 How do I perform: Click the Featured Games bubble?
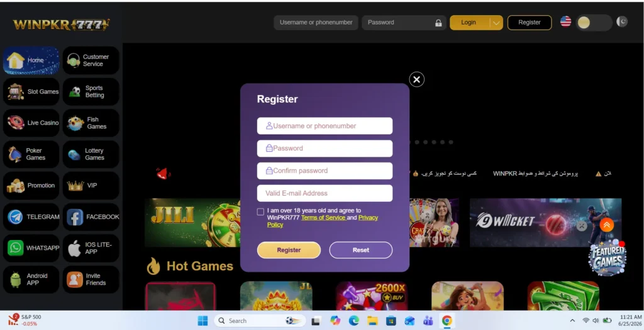click(x=608, y=258)
